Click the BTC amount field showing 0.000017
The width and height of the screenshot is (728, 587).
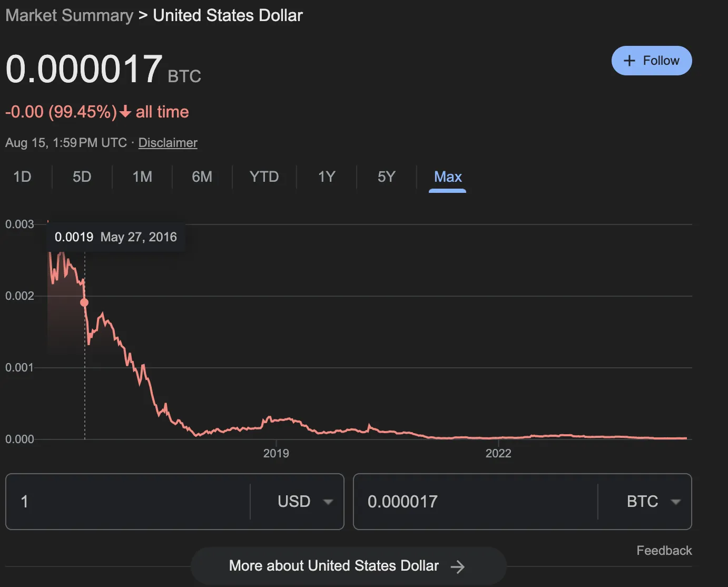click(x=476, y=502)
